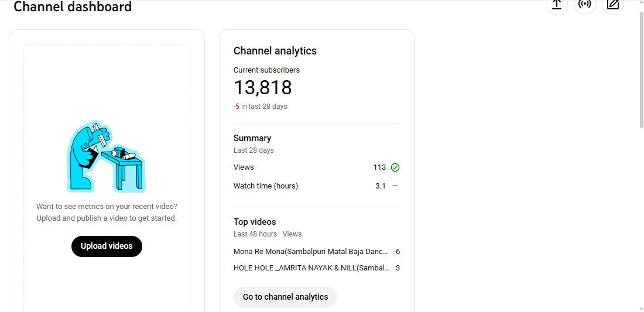Click the Summary section heading
Viewport: 644px width, 312px height.
tap(252, 138)
